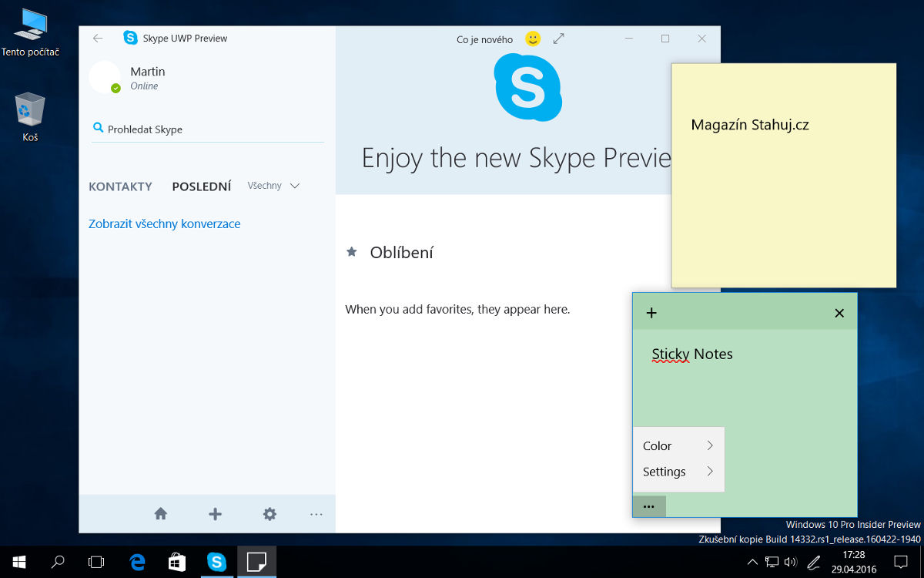The width and height of the screenshot is (924, 578).
Task: Open the Action Center notifications icon
Action: (x=901, y=562)
